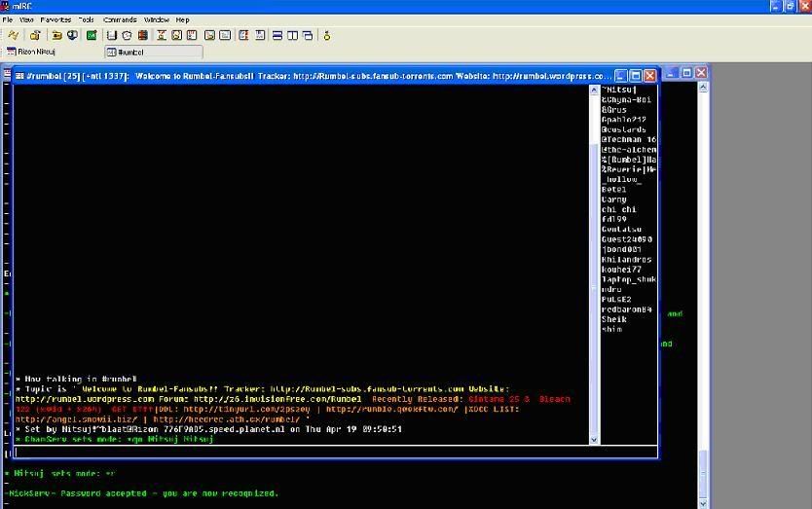Open the Colors toolbar icon
Screen dimensions: 812x509
tap(143, 35)
